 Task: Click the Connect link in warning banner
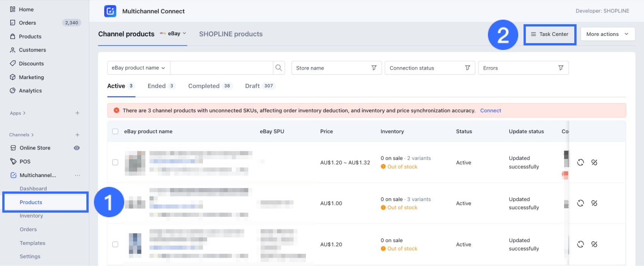coord(490,110)
